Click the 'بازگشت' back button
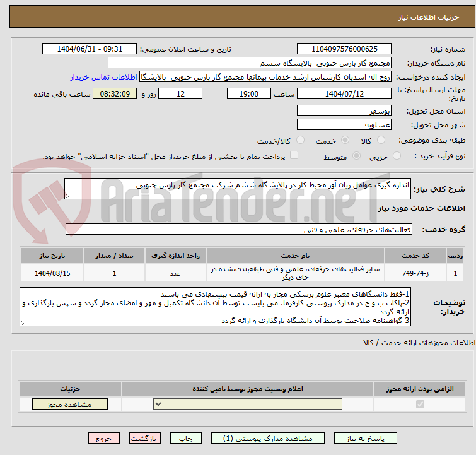476x455 pixels. click(145, 439)
